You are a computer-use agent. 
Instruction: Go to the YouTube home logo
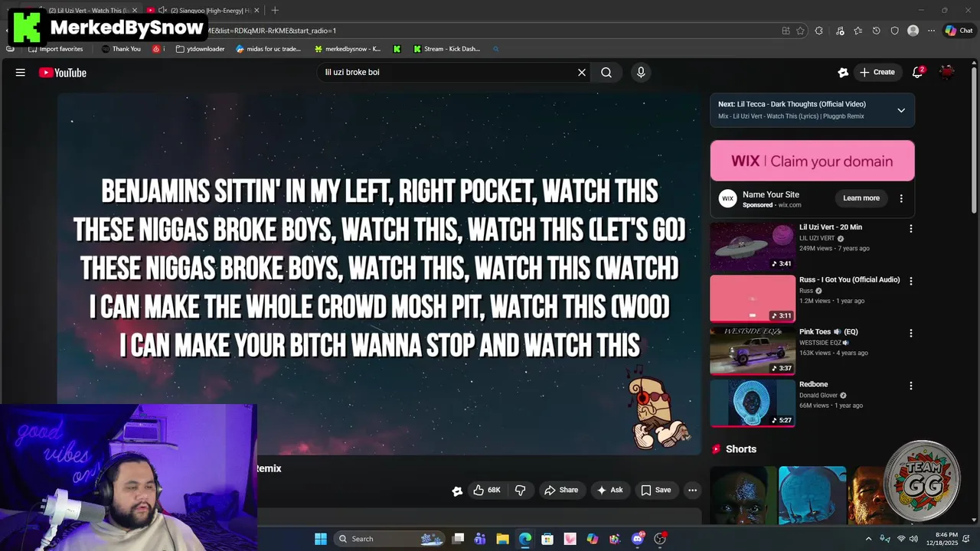point(63,73)
